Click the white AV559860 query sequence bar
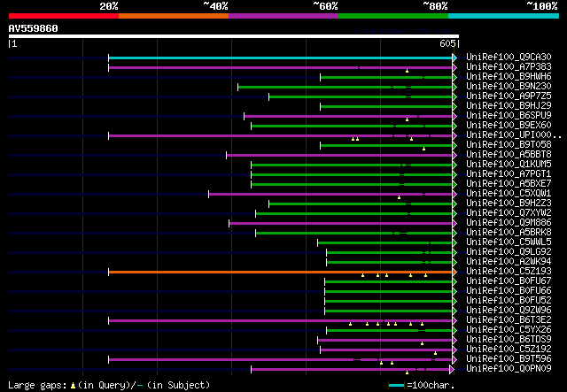The image size is (567, 392). (234, 36)
